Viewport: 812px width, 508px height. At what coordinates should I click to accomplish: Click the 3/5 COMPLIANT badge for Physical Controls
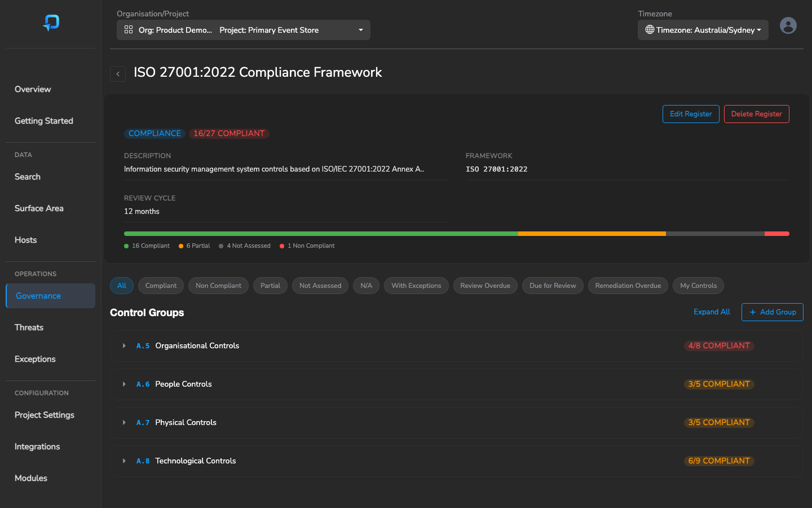(x=719, y=423)
